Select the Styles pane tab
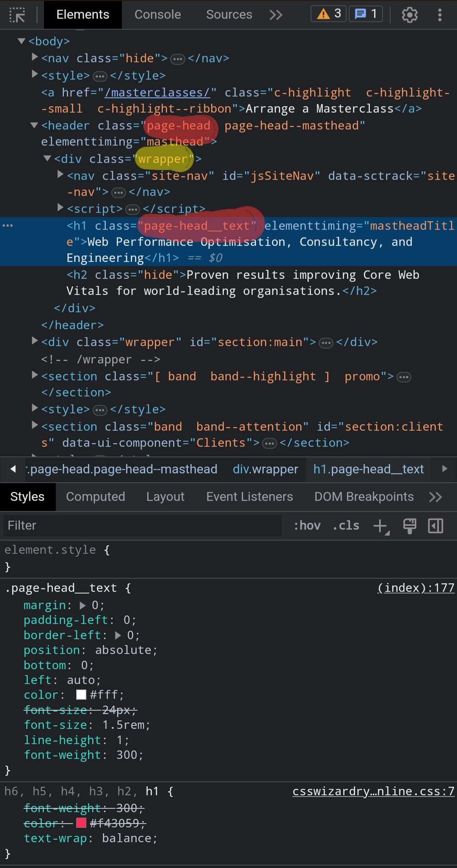The image size is (457, 868). pos(28,497)
